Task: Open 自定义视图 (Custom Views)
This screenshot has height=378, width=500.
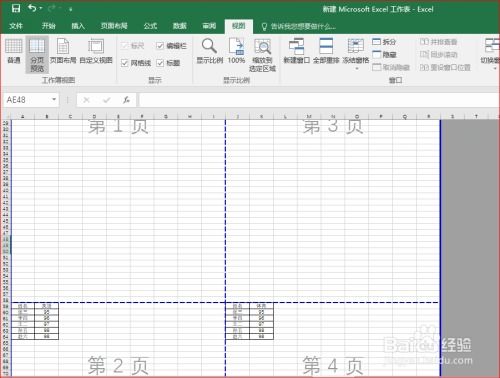Action: pyautogui.click(x=96, y=52)
